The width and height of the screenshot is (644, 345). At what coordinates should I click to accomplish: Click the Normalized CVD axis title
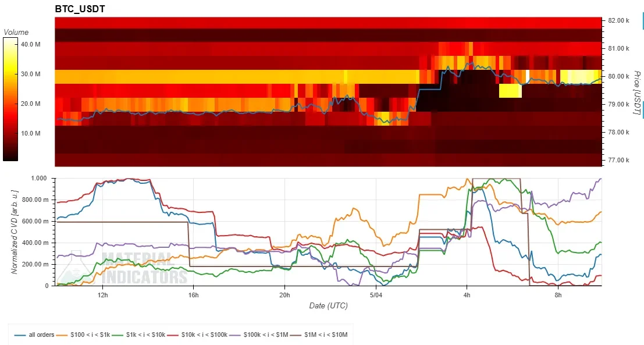(15, 232)
